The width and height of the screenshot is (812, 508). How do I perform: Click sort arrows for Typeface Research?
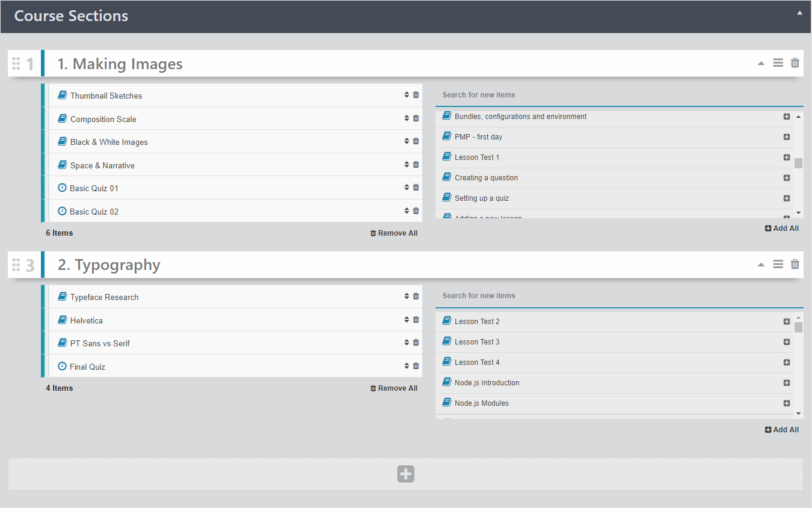coord(407,296)
